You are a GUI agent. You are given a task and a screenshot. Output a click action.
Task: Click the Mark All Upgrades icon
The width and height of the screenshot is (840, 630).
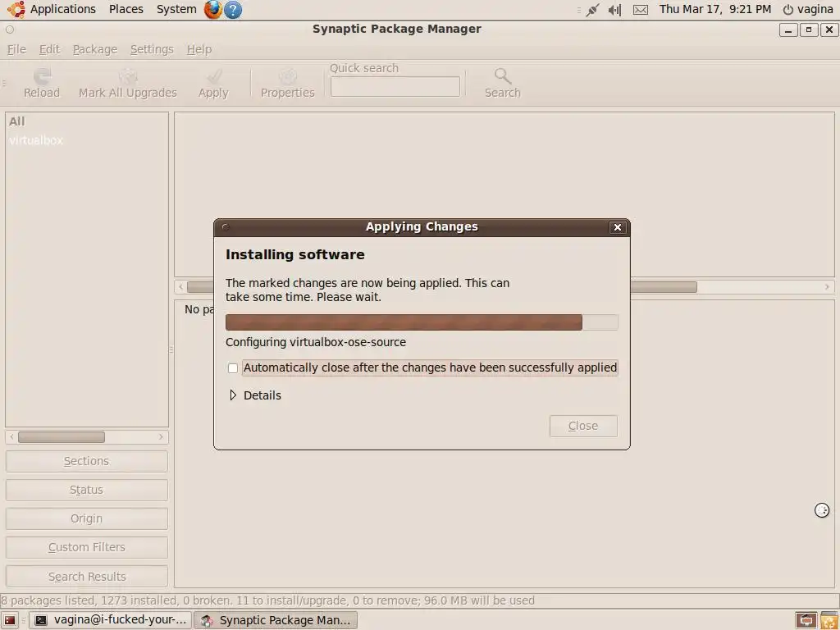click(127, 75)
